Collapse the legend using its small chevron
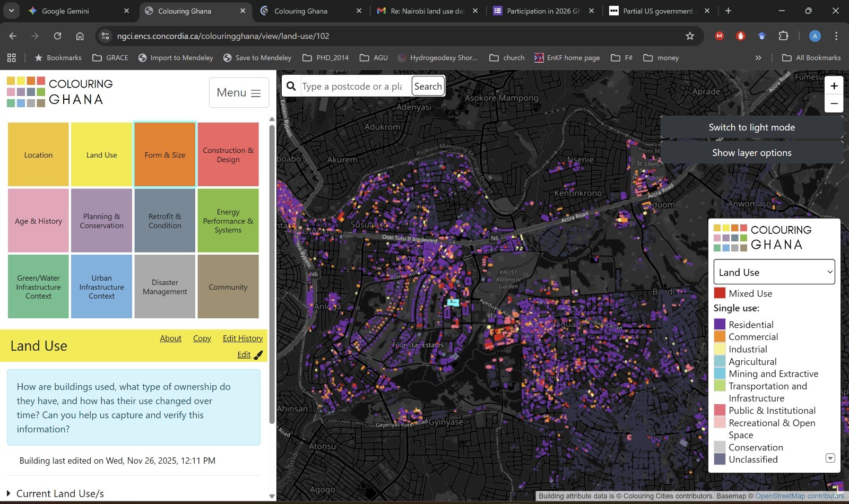Viewport: 849px width, 504px height. [830, 458]
